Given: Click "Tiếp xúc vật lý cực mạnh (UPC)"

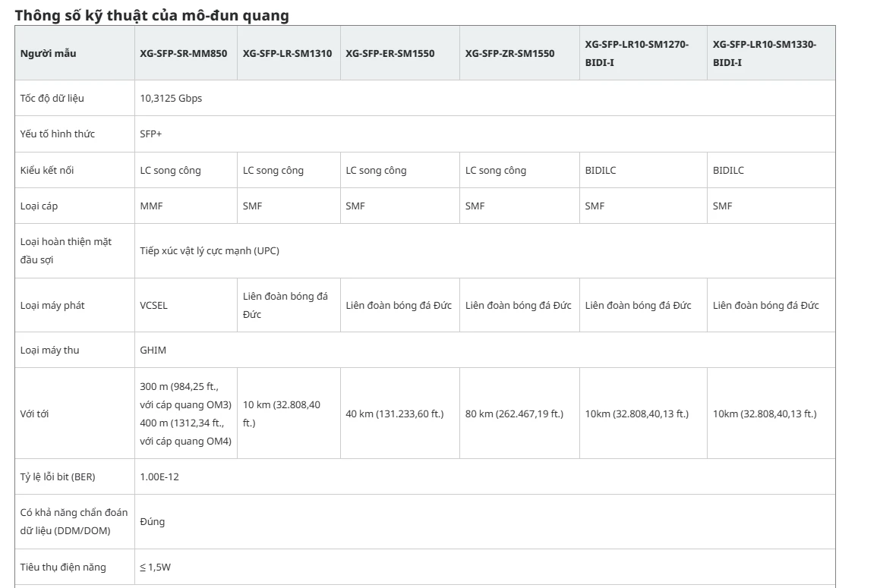Looking at the screenshot, I should pos(210,251).
